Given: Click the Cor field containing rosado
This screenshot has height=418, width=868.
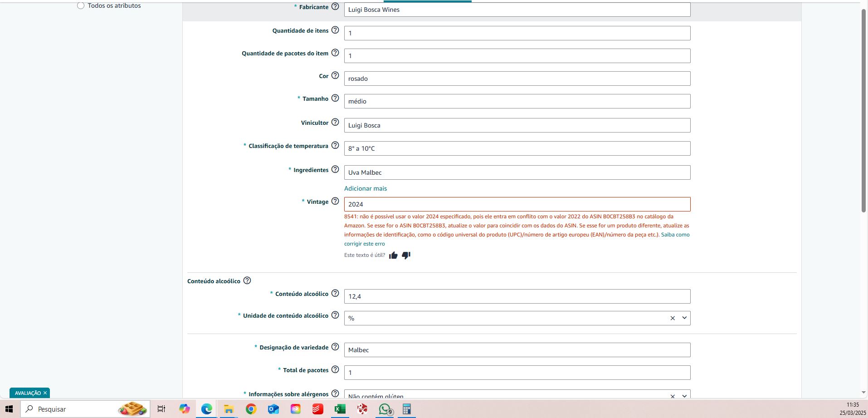Looking at the screenshot, I should tap(517, 79).
